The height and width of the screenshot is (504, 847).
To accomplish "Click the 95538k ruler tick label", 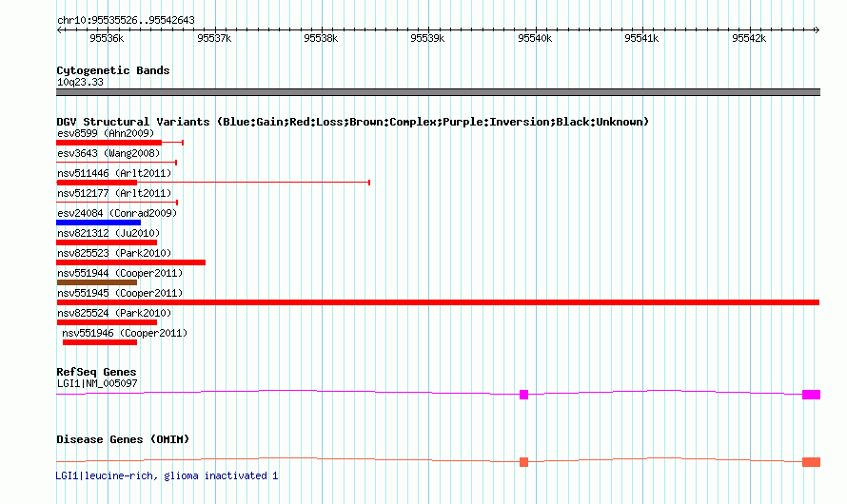I will point(321,38).
